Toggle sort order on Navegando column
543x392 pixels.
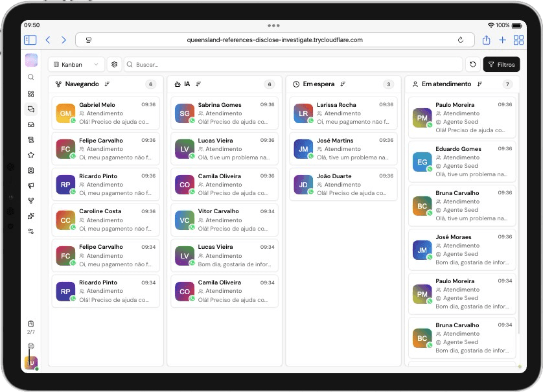(107, 84)
